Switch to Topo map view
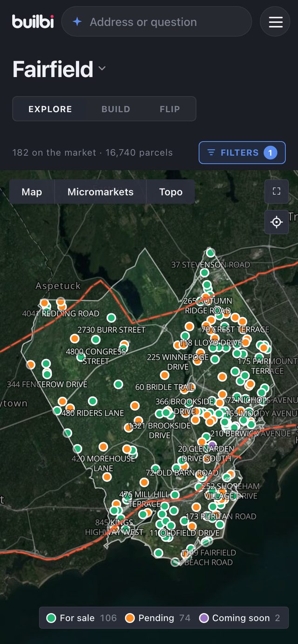The width and height of the screenshot is (298, 644). (x=171, y=192)
